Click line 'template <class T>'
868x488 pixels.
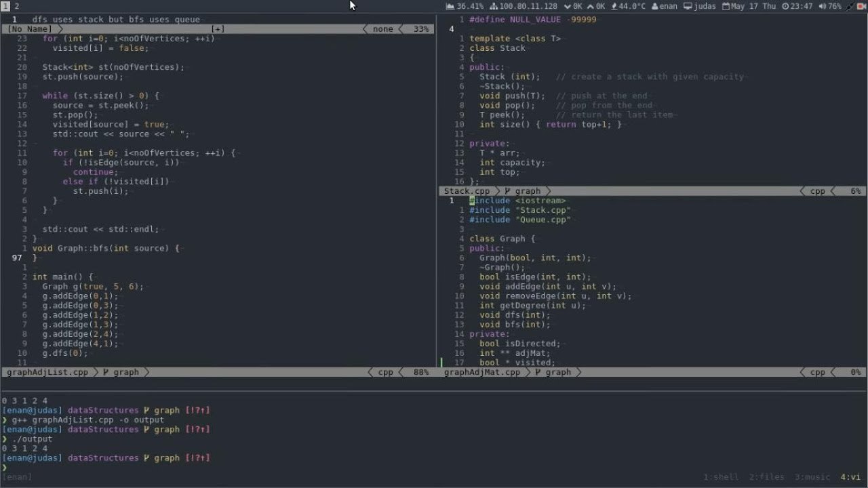(515, 39)
